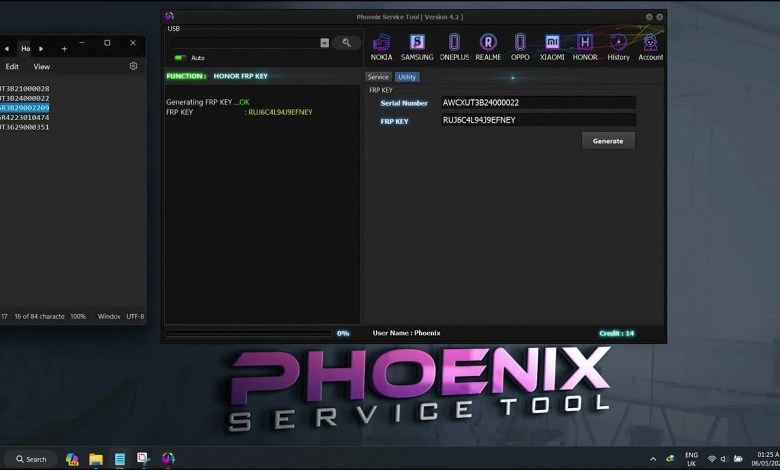Open the REALME brand module
Viewport: 780px width, 470px height.
point(488,47)
